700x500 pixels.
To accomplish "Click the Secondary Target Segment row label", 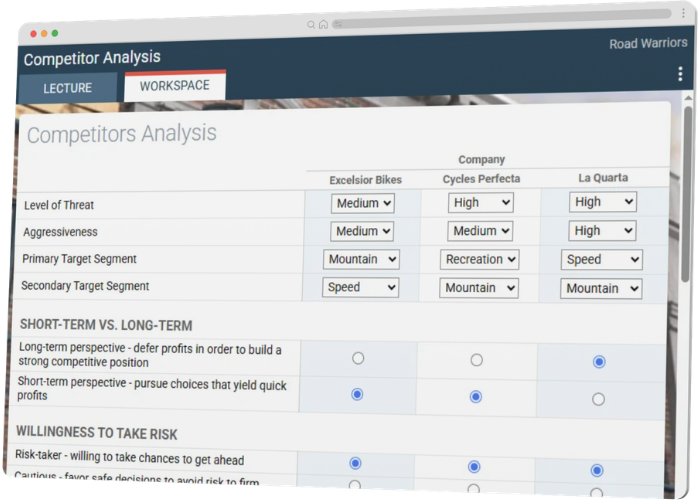I will coord(85,286).
